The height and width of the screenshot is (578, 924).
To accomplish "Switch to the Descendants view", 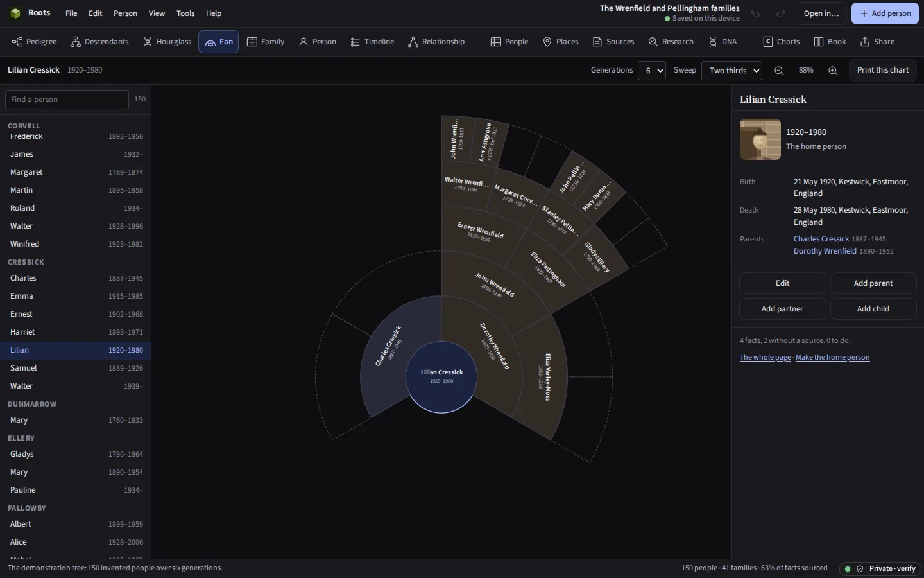I will coord(99,42).
